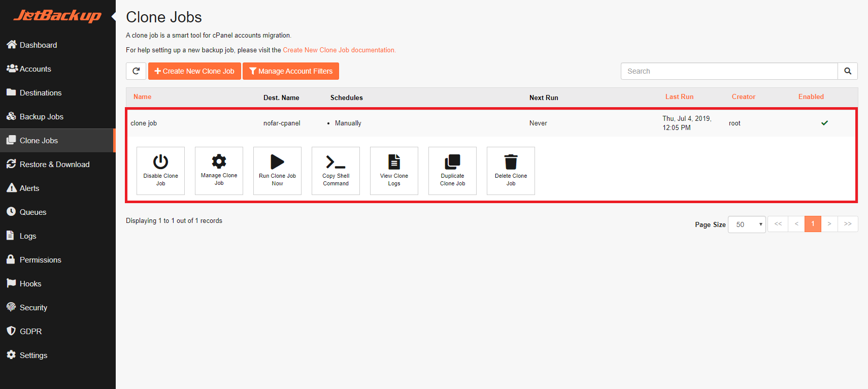Click the Backup Jobs cubes icon
868x389 pixels.
tap(11, 116)
